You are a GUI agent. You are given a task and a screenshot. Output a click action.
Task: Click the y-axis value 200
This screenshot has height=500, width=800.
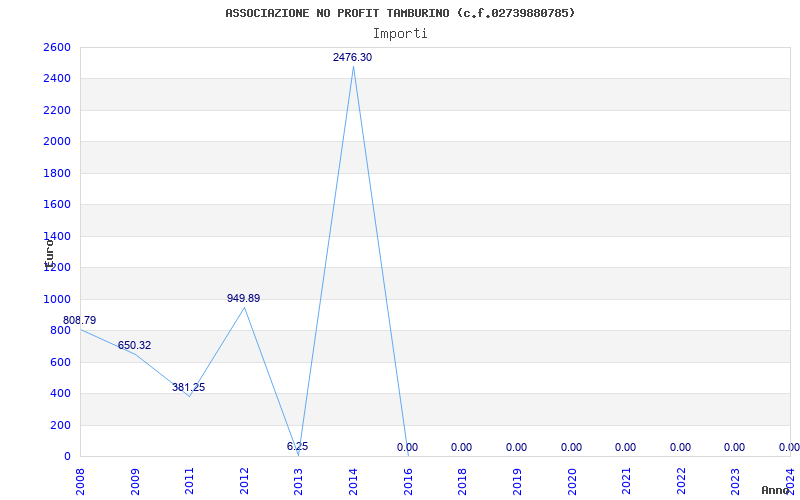pos(60,425)
